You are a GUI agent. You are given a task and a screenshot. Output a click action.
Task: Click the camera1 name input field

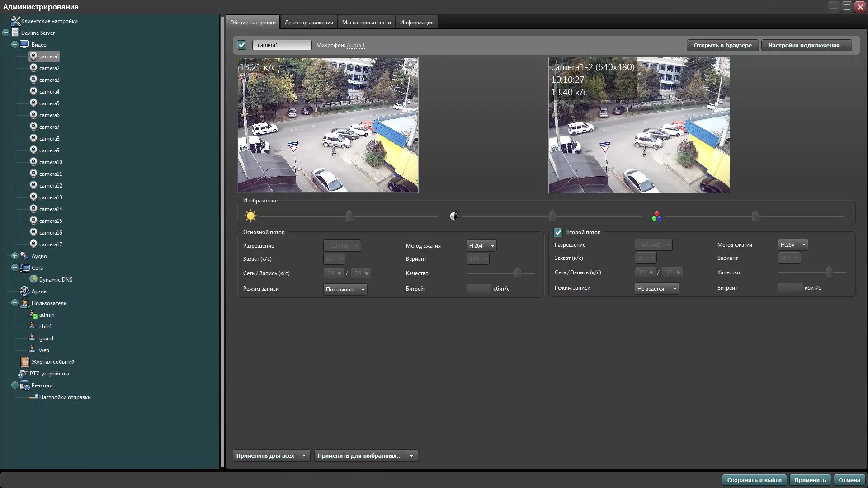click(x=282, y=45)
